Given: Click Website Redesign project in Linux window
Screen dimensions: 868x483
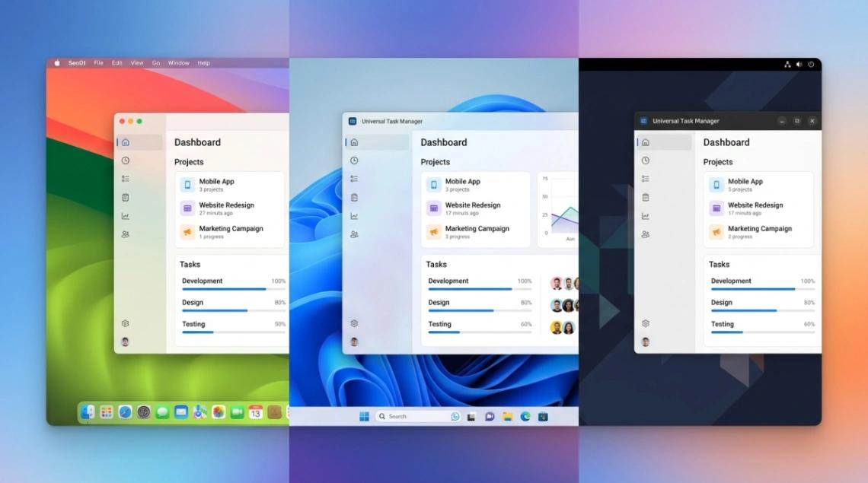Looking at the screenshot, I should coord(758,208).
